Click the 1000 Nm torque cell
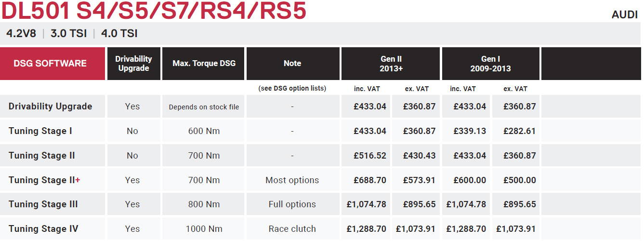Image resolution: width=644 pixels, height=241 pixels. click(x=204, y=229)
